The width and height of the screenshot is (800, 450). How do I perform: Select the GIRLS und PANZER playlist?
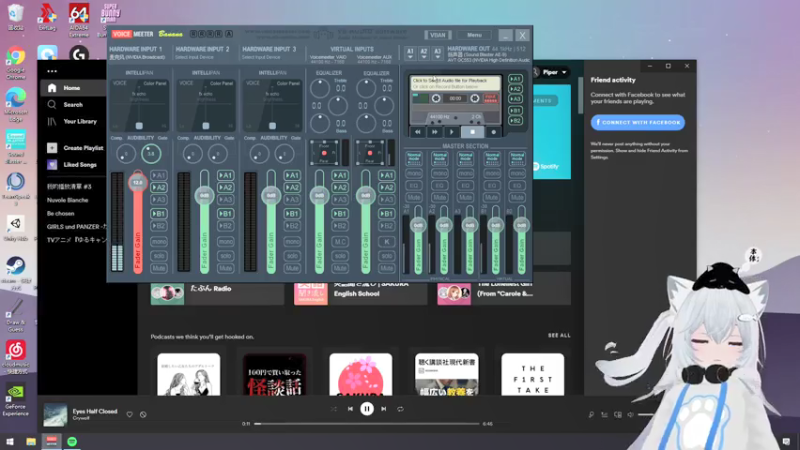pyautogui.click(x=77, y=227)
